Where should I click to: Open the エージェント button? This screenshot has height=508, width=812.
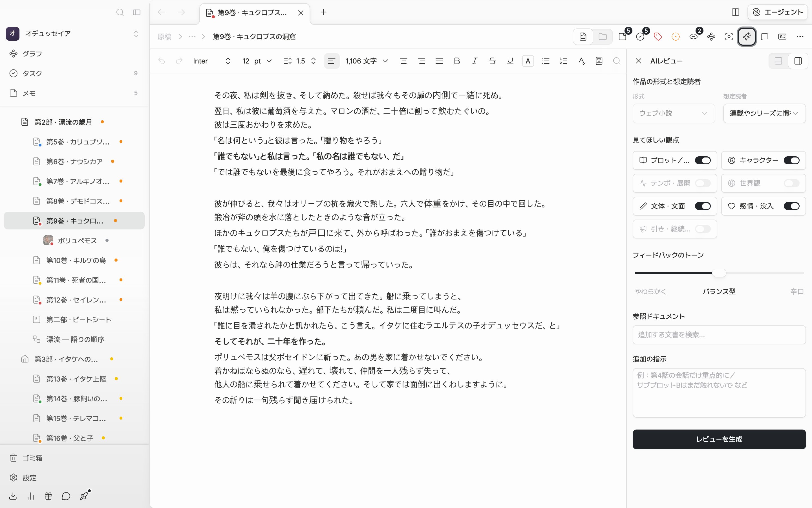coord(778,12)
